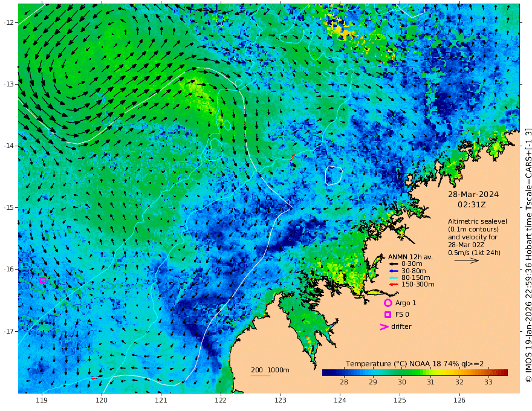Image resolution: width=532 pixels, height=411 pixels.
Task: Click the time text 02:31Z
Action: point(472,205)
